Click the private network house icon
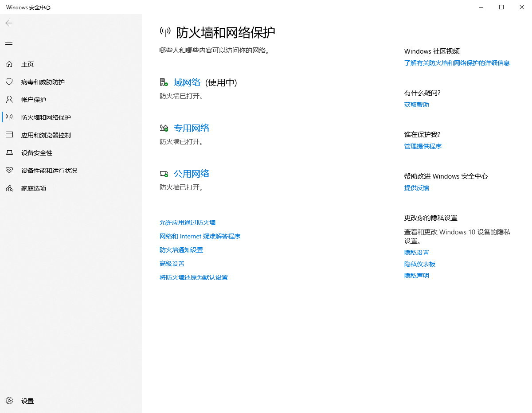The height and width of the screenshot is (413, 532). pyautogui.click(x=164, y=128)
